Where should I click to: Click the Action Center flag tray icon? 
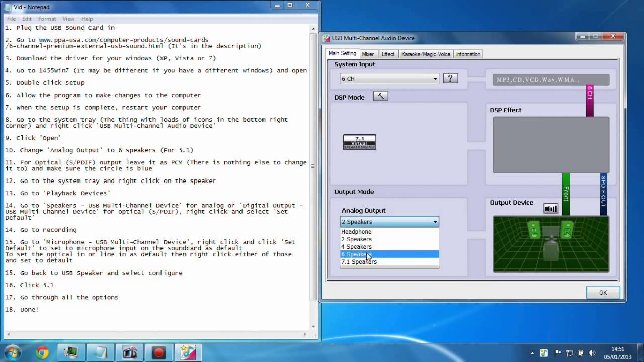tap(557, 353)
